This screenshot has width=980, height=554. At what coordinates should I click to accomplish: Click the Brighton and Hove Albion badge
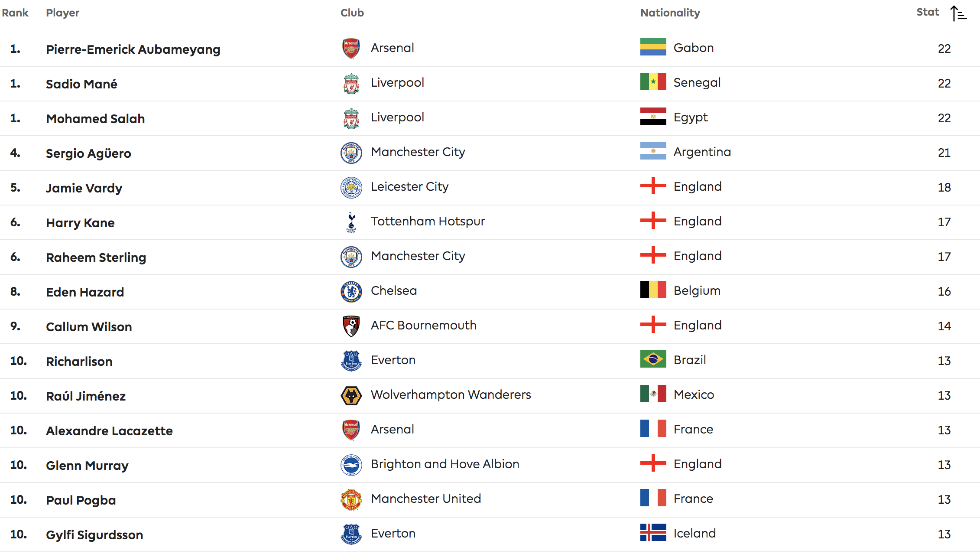(x=351, y=465)
